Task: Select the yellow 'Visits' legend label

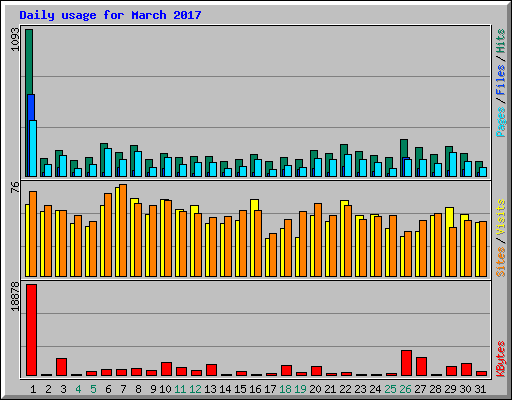Action: (x=500, y=218)
